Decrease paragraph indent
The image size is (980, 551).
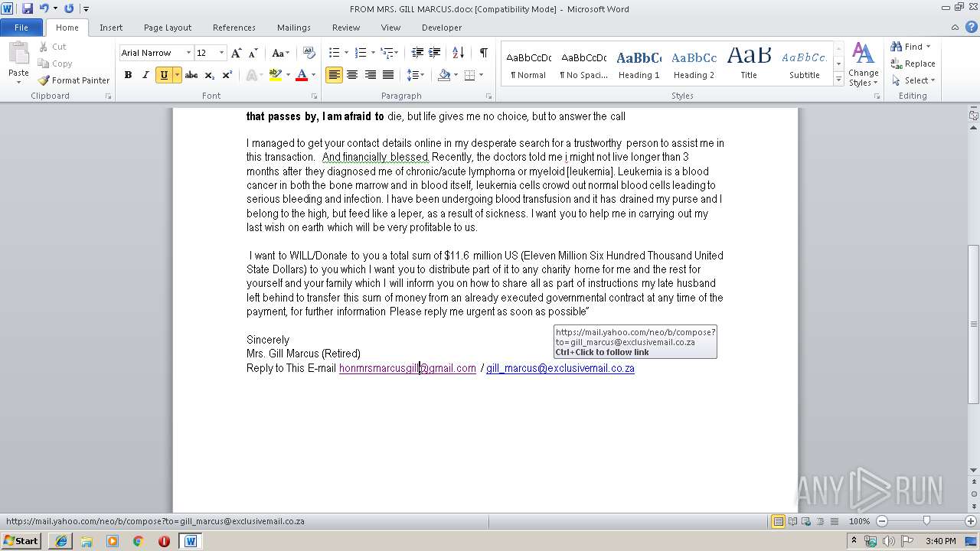click(417, 53)
